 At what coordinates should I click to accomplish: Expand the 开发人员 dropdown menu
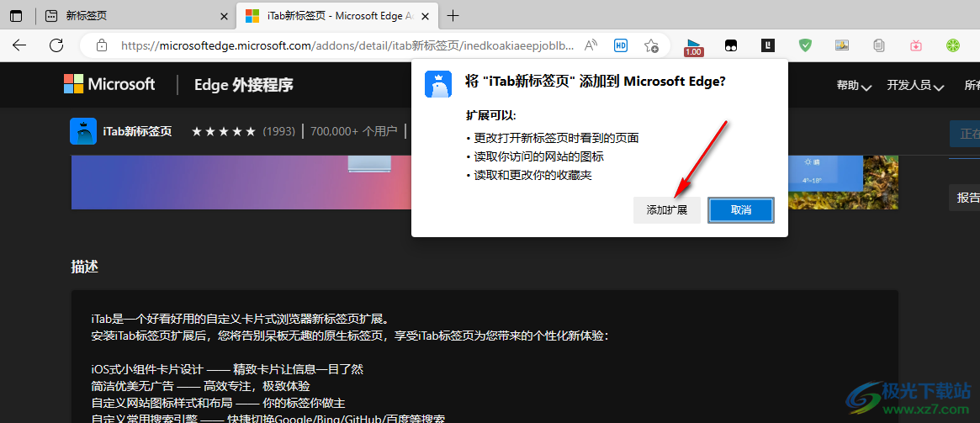[915, 86]
